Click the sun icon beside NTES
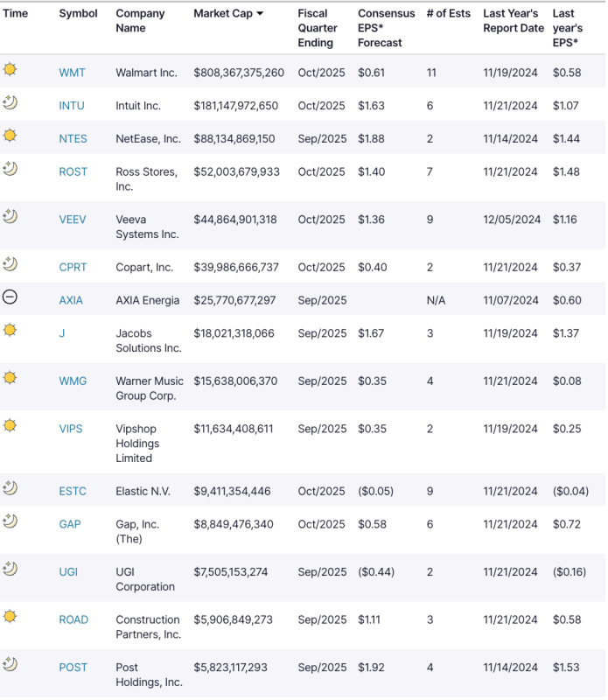Image resolution: width=608 pixels, height=700 pixels. 10,136
